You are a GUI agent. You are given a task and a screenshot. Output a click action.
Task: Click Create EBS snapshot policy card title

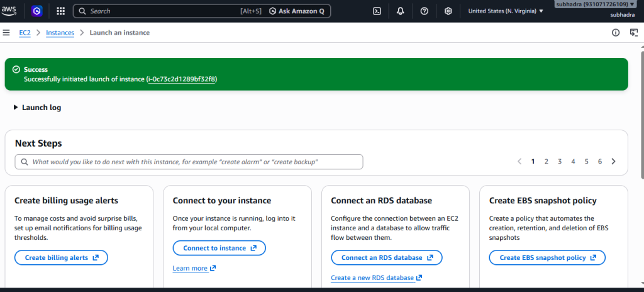(x=543, y=200)
